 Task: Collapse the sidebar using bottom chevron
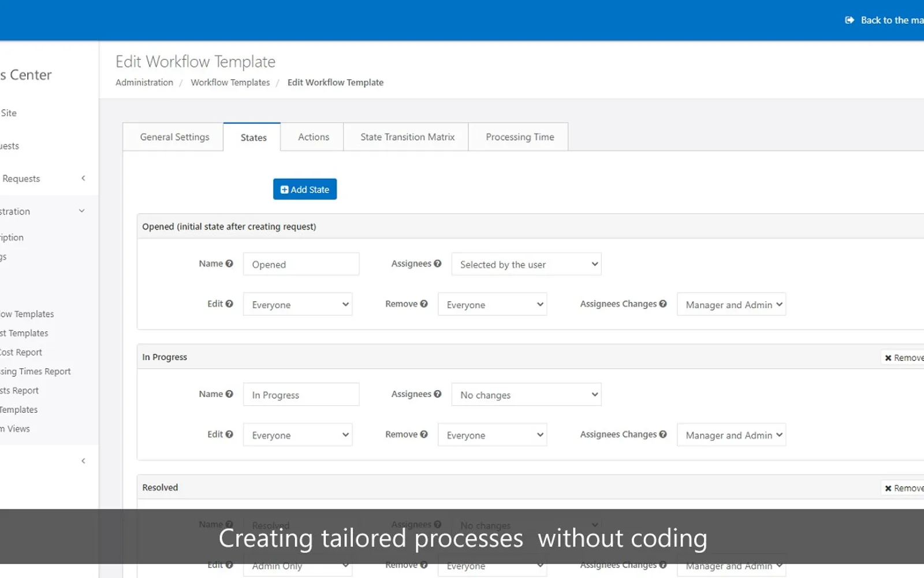click(x=83, y=461)
